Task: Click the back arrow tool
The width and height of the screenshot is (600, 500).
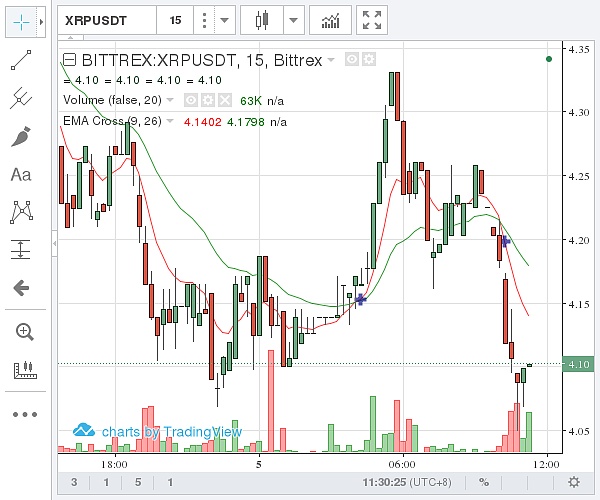Action: click(21, 288)
